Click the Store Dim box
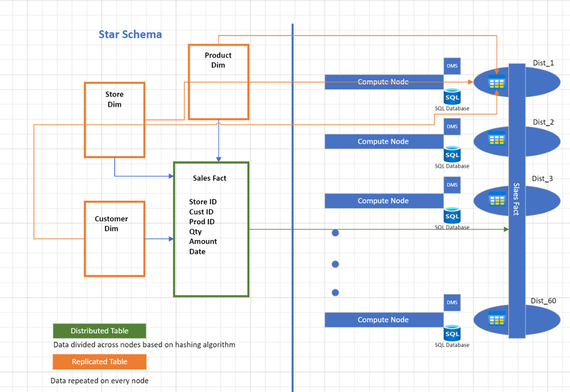This screenshot has width=570, height=392. click(115, 120)
